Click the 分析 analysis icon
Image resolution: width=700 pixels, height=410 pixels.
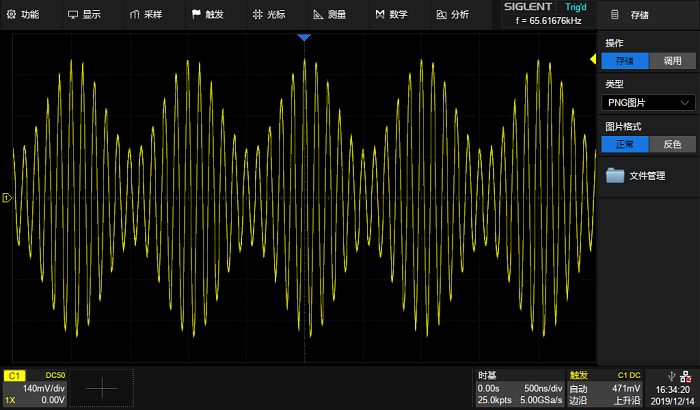coord(442,15)
